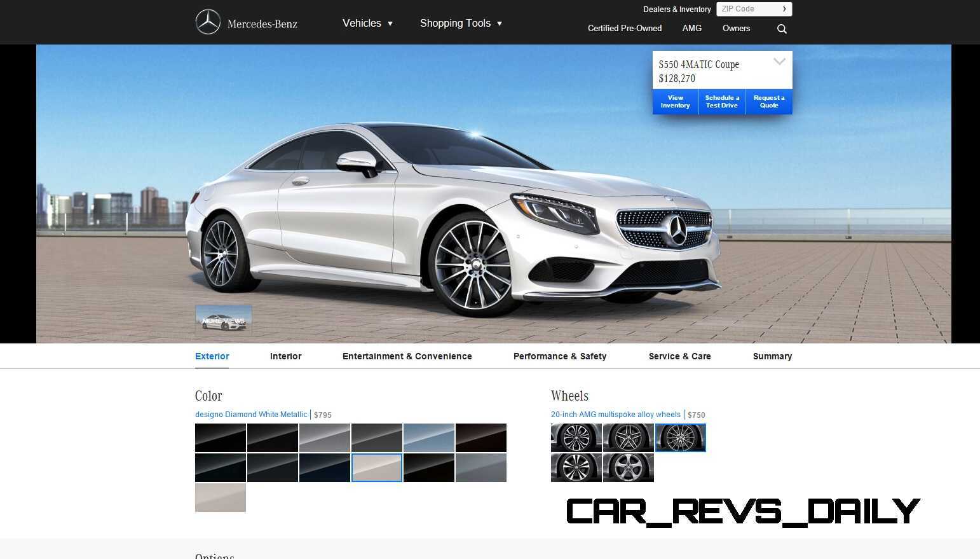
Task: Select the dark brown-black swatch ending top row
Action: [481, 438]
